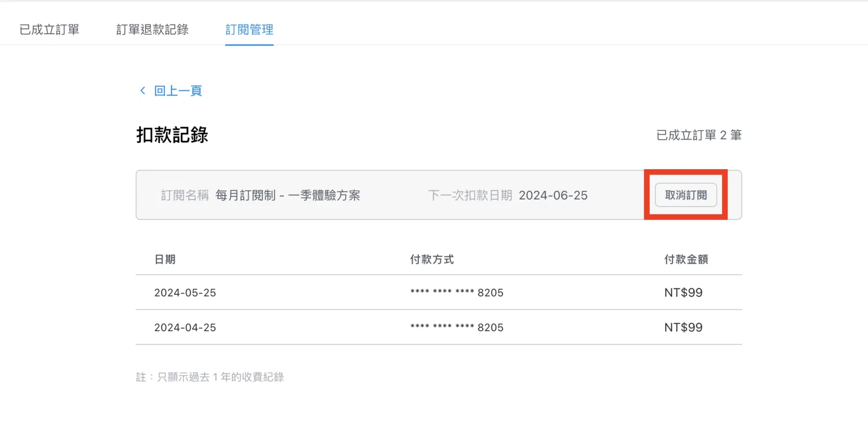Click the 已成立訂單 2 筆 count text

coord(699,135)
